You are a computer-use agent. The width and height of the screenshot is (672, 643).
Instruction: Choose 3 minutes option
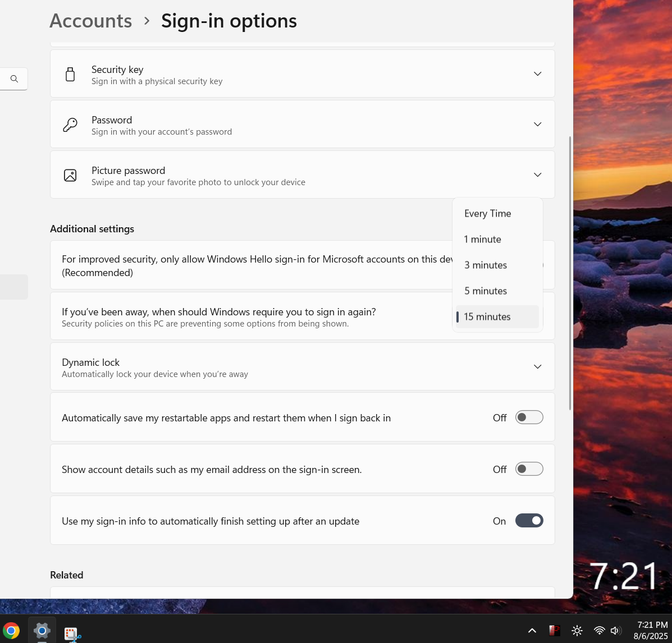pyautogui.click(x=497, y=265)
